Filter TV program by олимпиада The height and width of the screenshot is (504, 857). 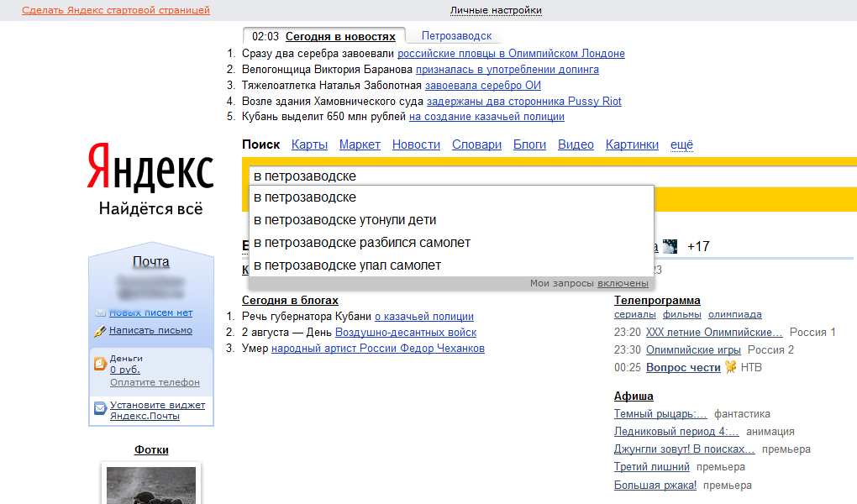point(735,314)
